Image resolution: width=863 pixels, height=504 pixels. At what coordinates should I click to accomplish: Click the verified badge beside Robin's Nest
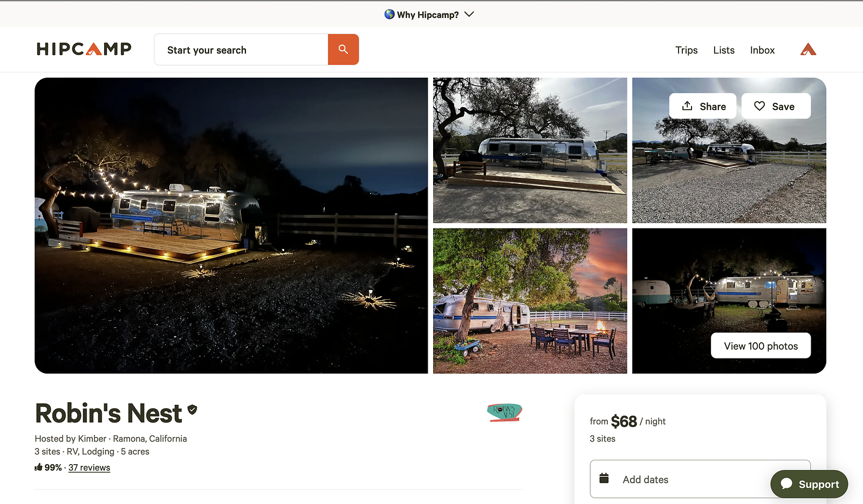(x=193, y=410)
